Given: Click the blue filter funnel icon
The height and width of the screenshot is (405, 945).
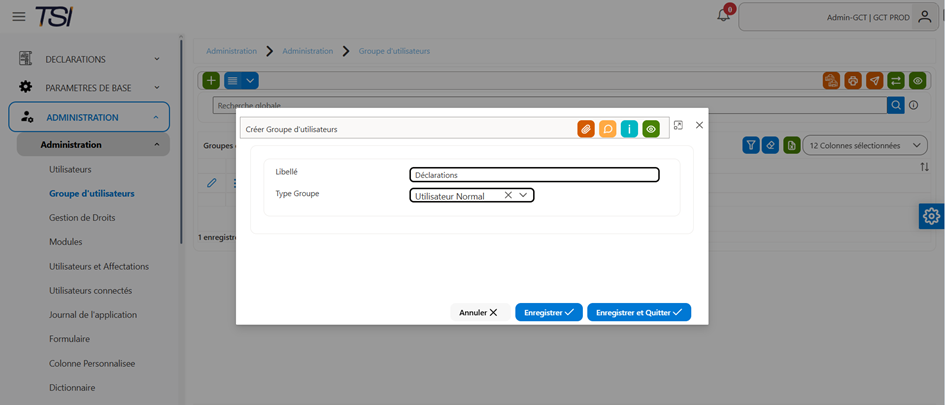Looking at the screenshot, I should point(751,145).
